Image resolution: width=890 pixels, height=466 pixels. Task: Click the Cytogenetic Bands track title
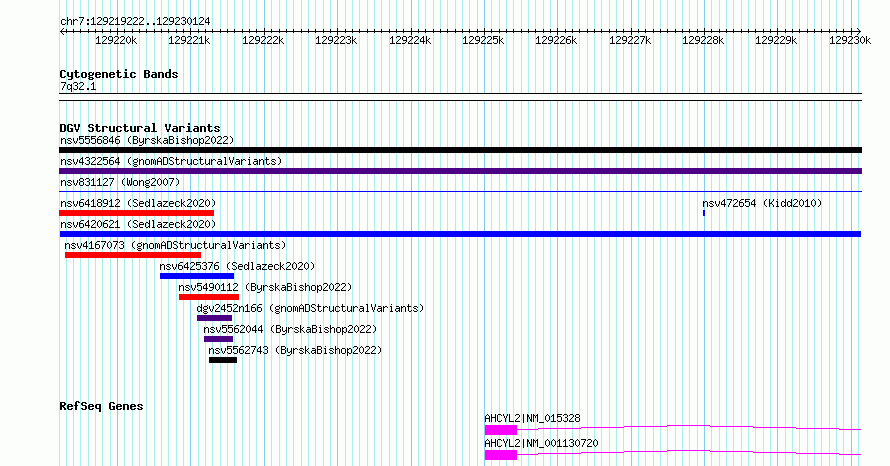pos(119,74)
